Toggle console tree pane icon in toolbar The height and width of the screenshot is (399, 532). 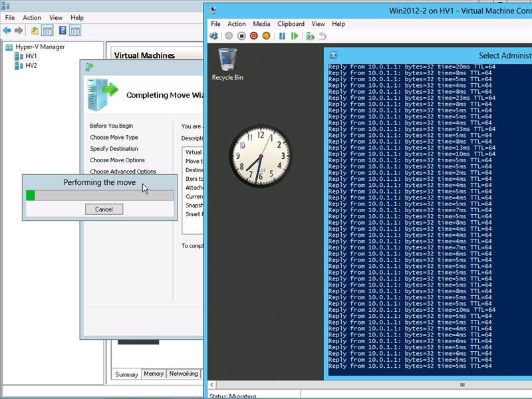click(47, 31)
